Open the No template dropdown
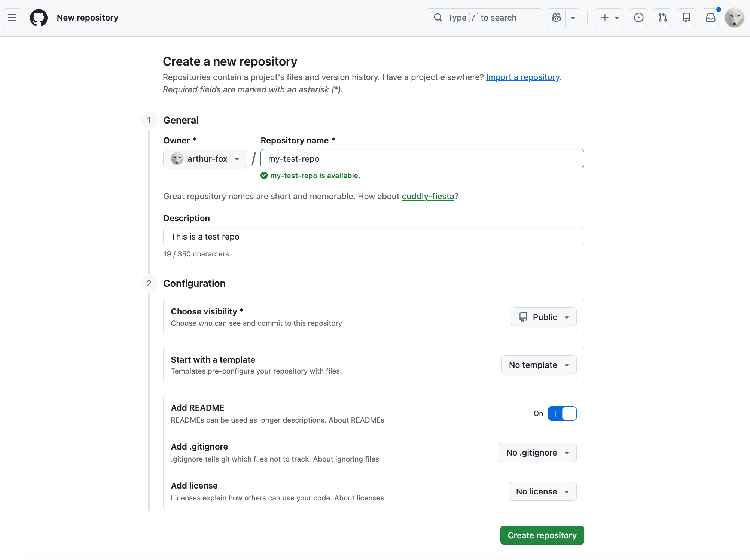Viewport: 750px width, 560px height. tap(539, 365)
